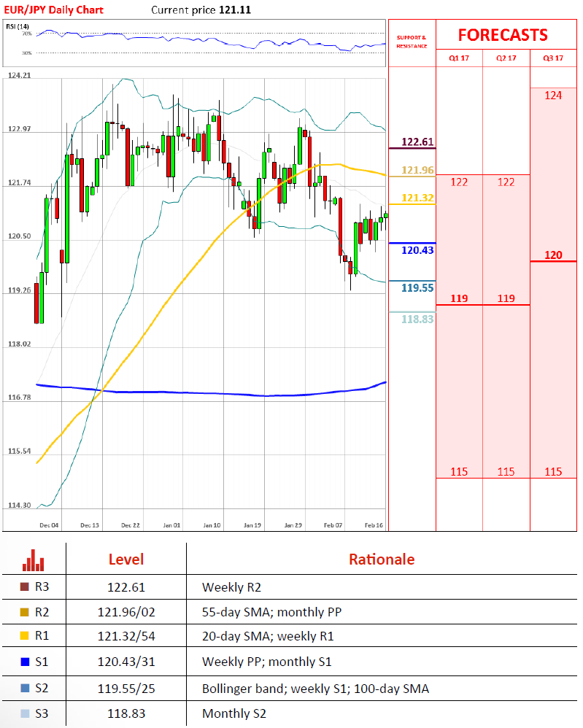Click the Weekly R2 rationale text
This screenshot has width=583, height=728.
[x=231, y=587]
